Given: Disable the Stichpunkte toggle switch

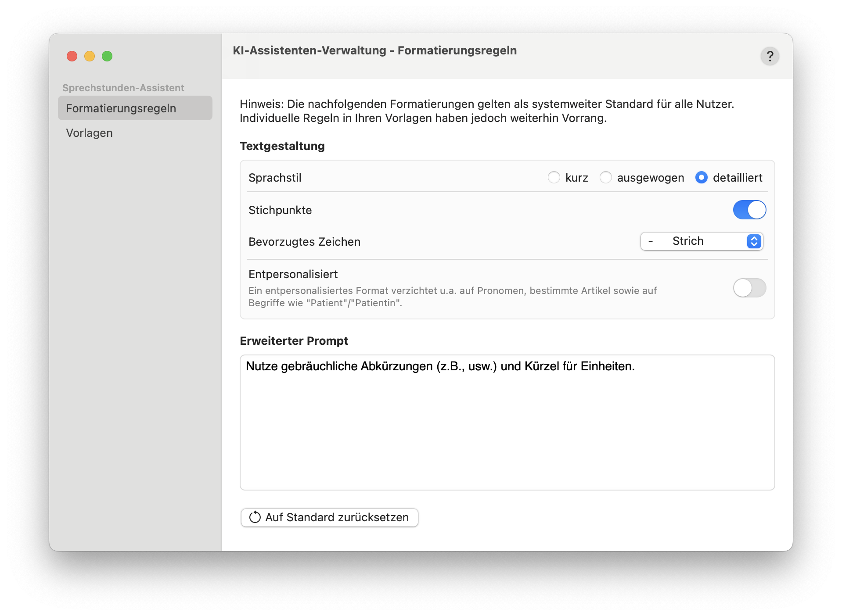Looking at the screenshot, I should click(x=749, y=210).
